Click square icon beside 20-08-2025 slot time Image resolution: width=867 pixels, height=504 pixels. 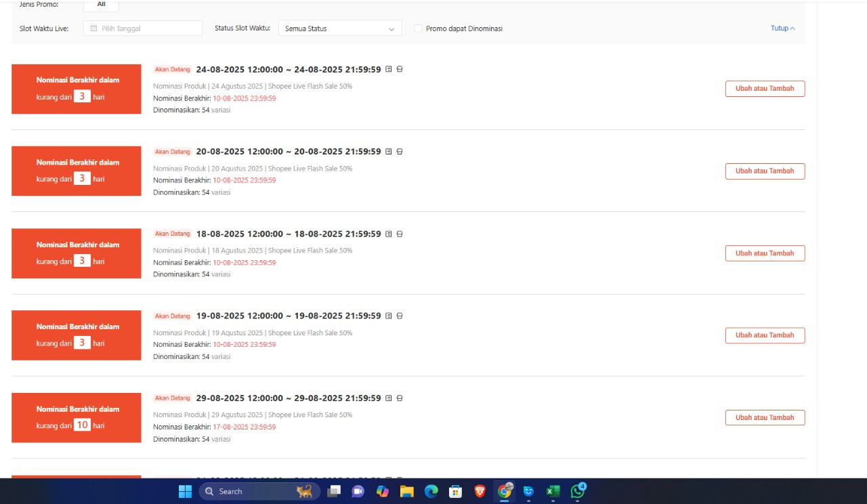pos(389,152)
